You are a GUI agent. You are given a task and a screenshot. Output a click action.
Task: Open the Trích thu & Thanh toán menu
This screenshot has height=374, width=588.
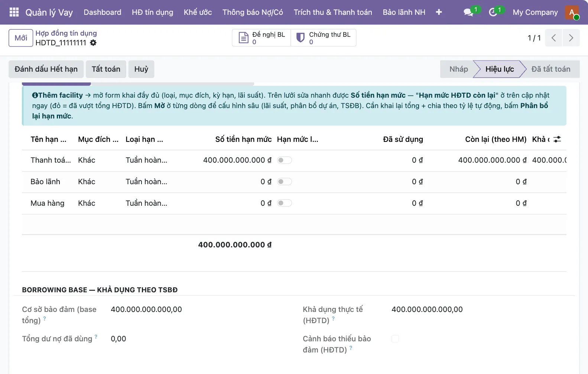(333, 12)
